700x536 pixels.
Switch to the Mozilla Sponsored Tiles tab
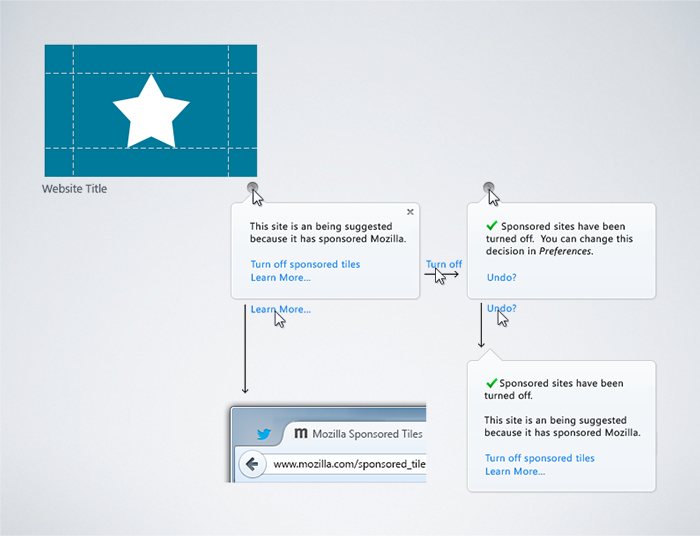point(366,434)
